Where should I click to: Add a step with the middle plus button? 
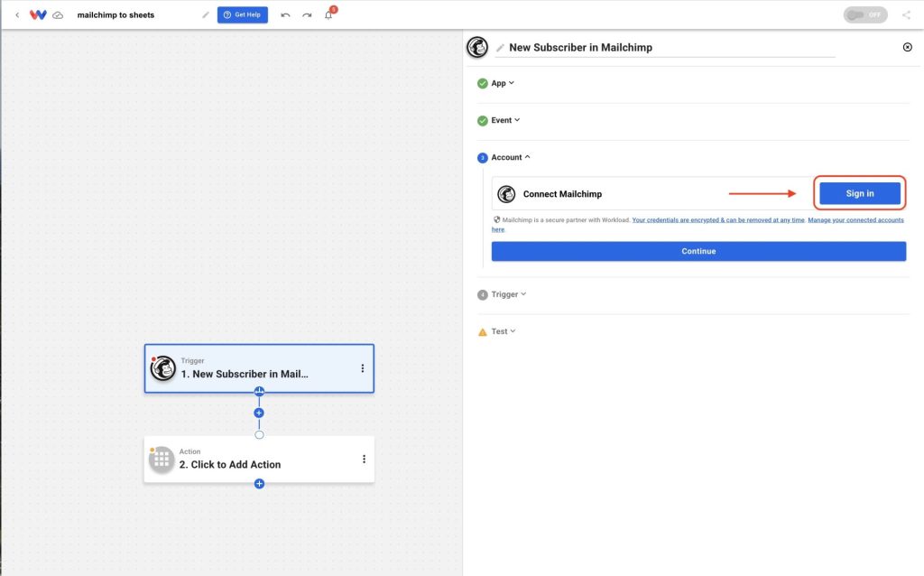[x=259, y=413]
